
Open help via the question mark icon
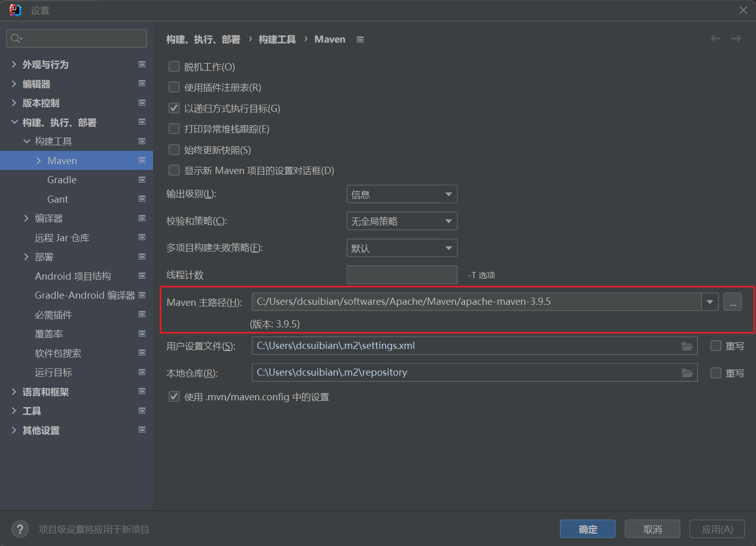tap(20, 529)
